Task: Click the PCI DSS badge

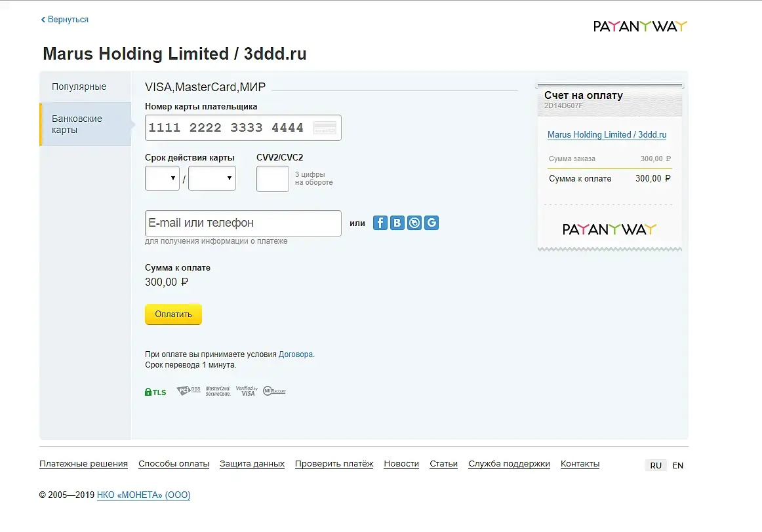Action: pyautogui.click(x=188, y=391)
